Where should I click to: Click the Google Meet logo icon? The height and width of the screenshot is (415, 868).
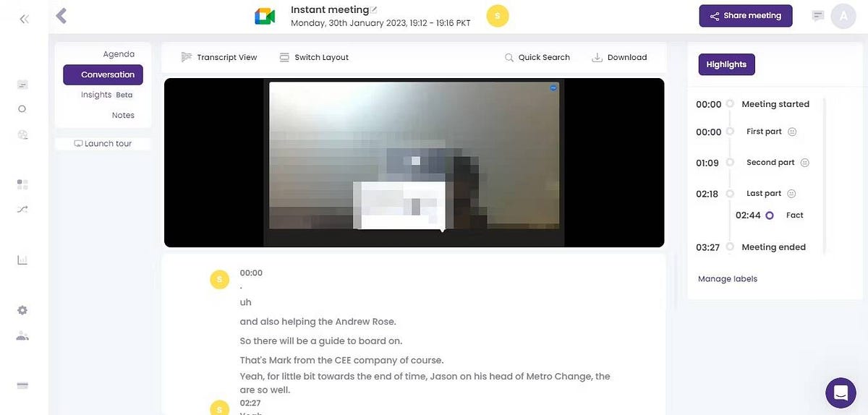click(265, 17)
